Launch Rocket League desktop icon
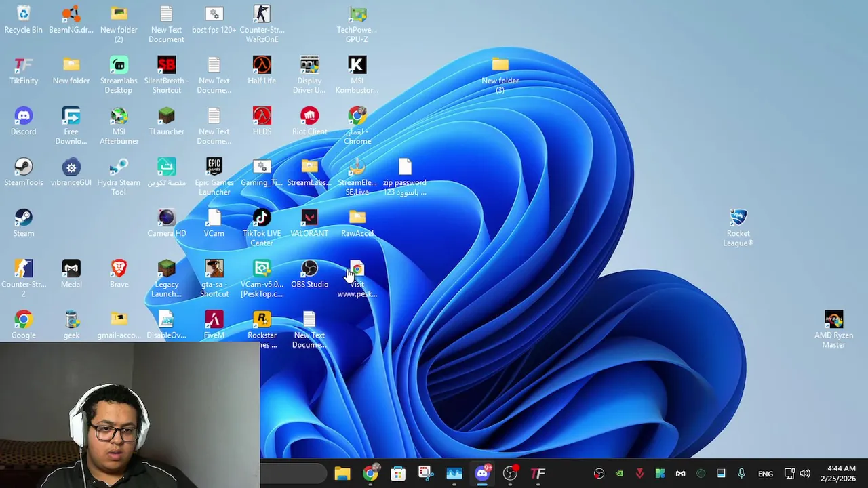This screenshot has width=868, height=488. tap(738, 228)
